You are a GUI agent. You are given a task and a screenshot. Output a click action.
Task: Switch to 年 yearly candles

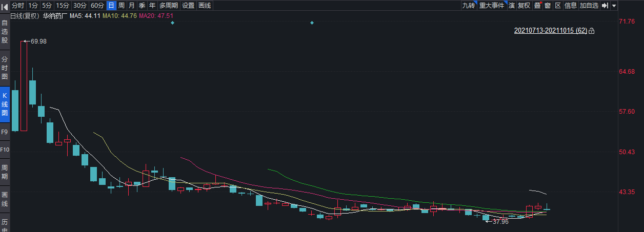[x=152, y=5]
